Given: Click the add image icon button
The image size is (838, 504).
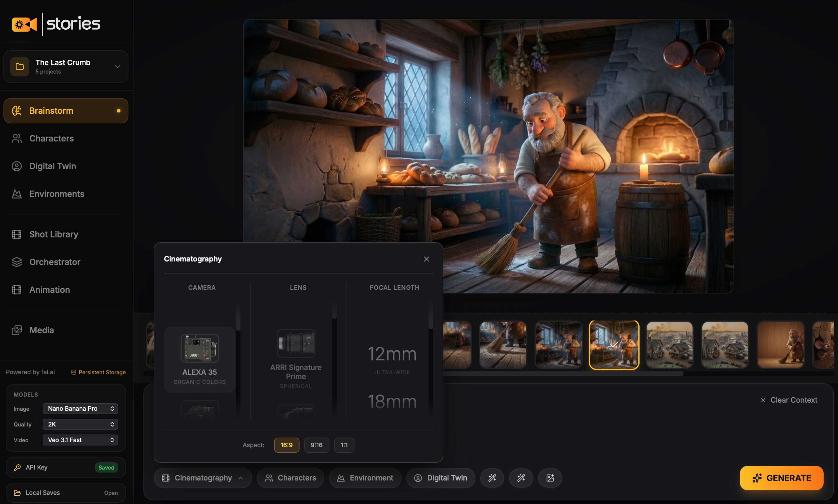Looking at the screenshot, I should pyautogui.click(x=550, y=478).
